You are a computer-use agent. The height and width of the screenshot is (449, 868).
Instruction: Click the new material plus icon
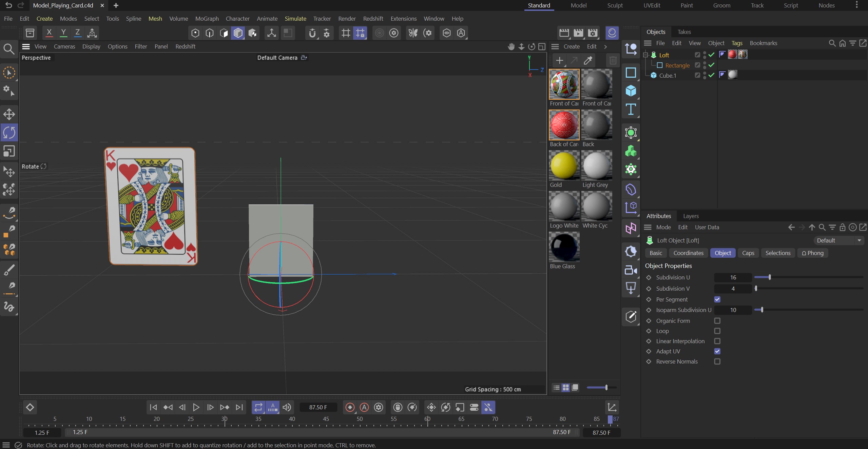pyautogui.click(x=560, y=61)
